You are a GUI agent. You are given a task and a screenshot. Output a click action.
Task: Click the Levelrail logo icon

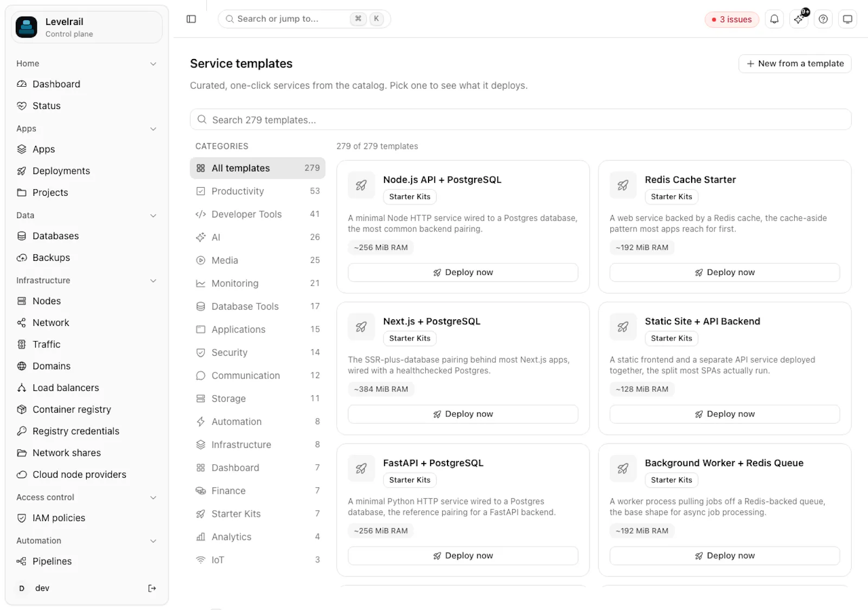[27, 27]
